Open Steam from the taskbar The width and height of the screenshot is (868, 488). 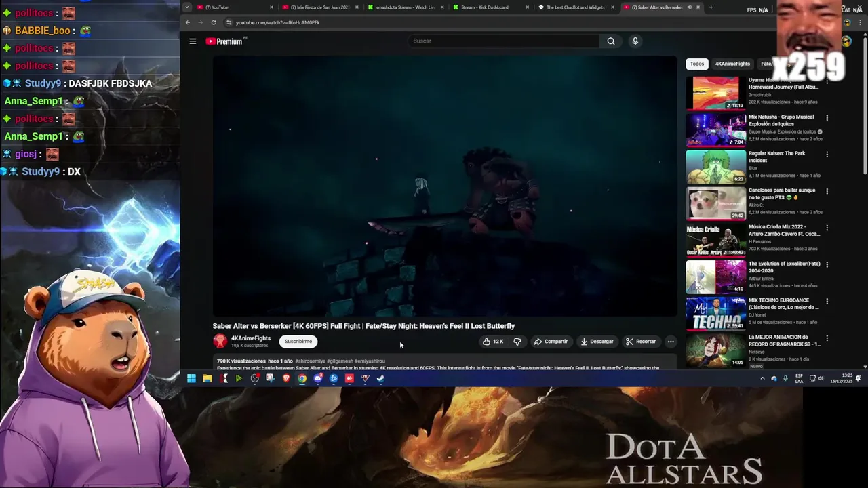(380, 378)
